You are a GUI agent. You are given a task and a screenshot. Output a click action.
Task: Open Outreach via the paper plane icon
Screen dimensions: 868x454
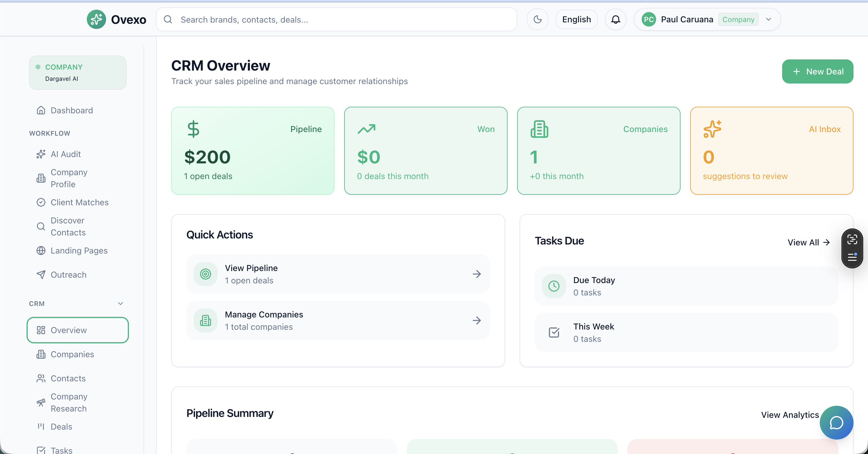[x=41, y=274]
